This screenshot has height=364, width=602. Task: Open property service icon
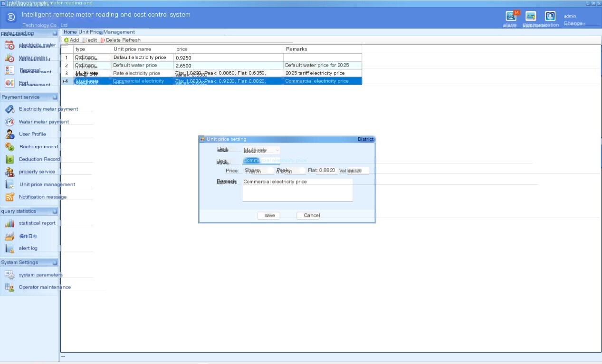point(10,172)
